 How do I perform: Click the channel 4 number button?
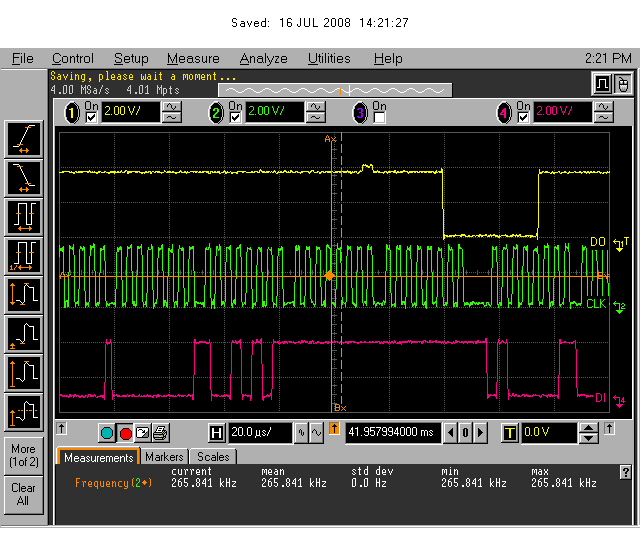pos(504,113)
